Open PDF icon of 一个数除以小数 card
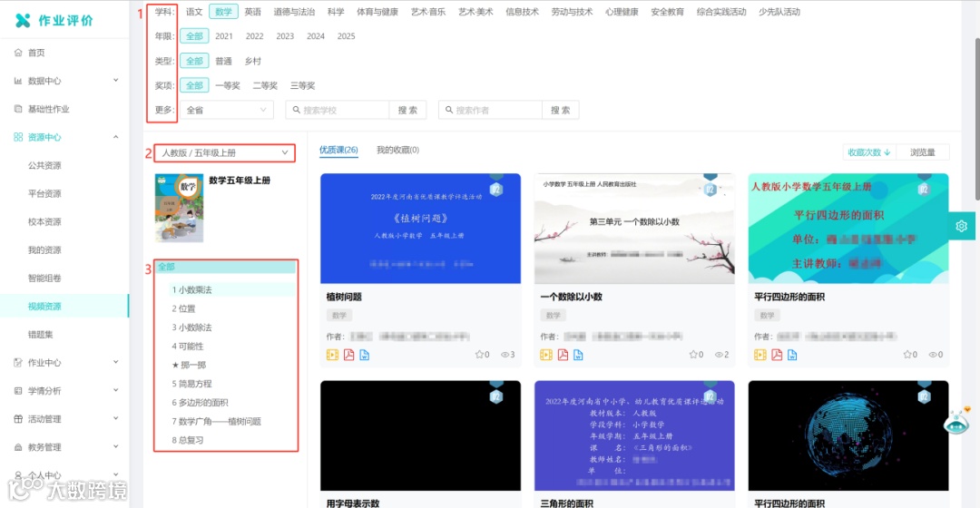This screenshot has height=508, width=980. 563,355
